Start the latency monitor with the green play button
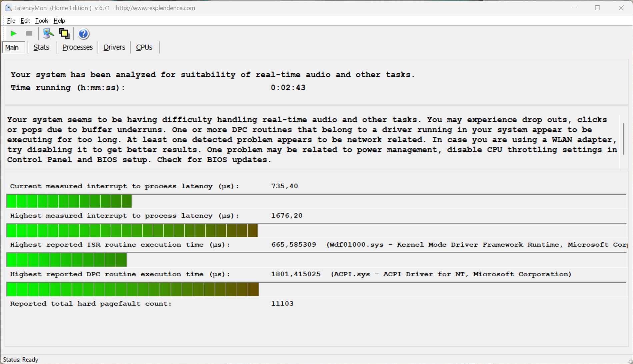Screen dimensions: 633x364 (x=13, y=34)
